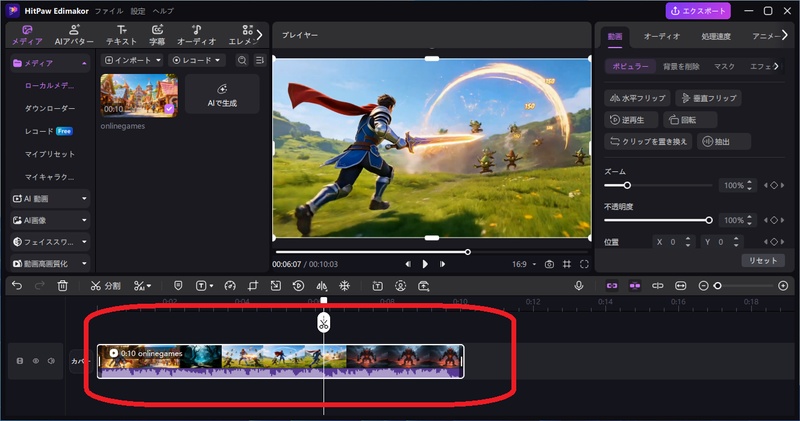The width and height of the screenshot is (800, 421).
Task: Open the AIアバター tab
Action: click(x=74, y=35)
